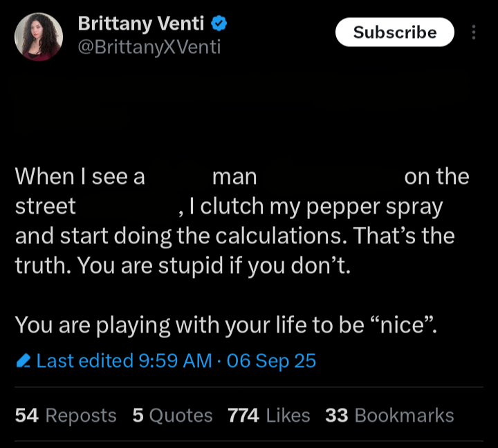Open the three-dot more options menu
This screenshot has width=498, height=448.
click(474, 32)
